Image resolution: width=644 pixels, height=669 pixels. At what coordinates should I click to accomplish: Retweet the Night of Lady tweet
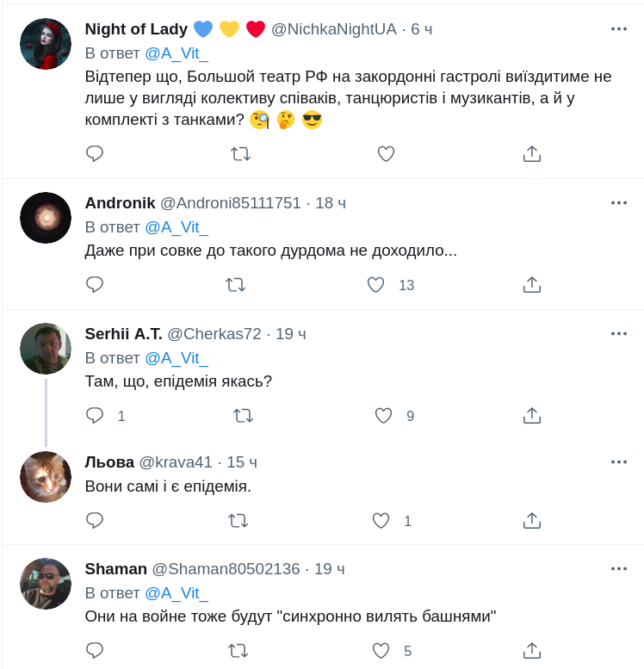(240, 154)
